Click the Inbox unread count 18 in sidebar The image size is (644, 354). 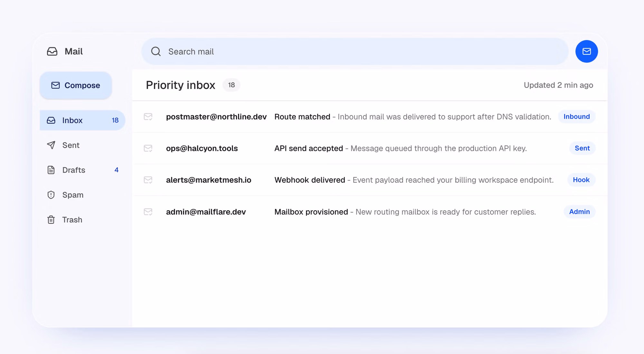(115, 120)
